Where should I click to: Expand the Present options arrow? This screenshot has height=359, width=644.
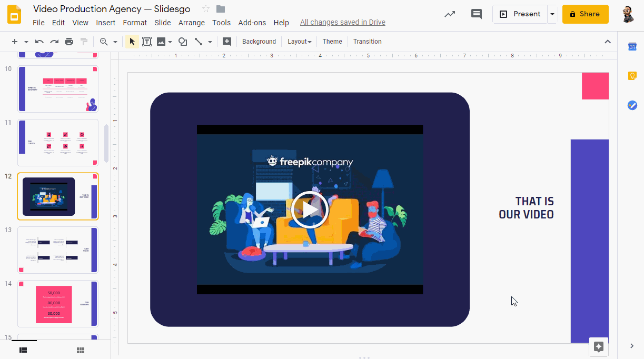[552, 14]
